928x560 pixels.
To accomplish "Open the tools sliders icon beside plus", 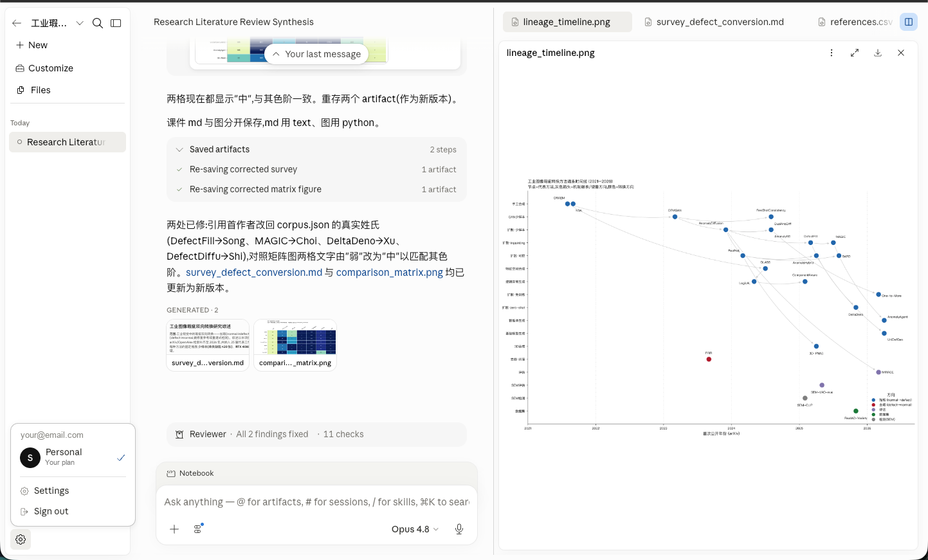I will coord(198,528).
